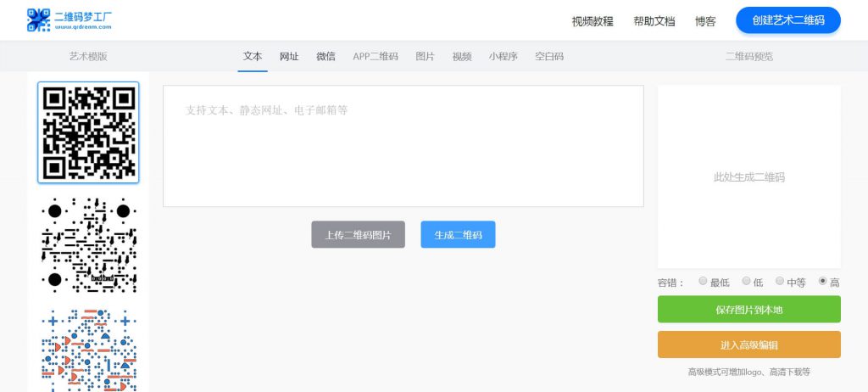Open the 小程序 tab

[503, 56]
